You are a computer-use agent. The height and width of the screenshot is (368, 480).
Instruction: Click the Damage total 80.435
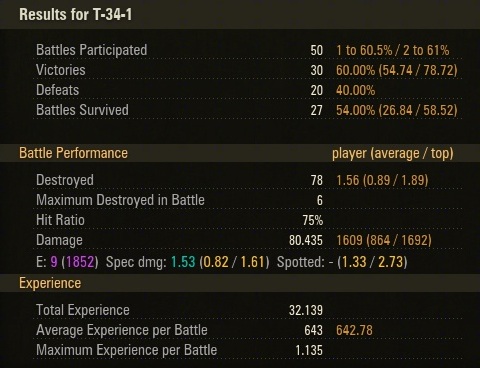(306, 240)
